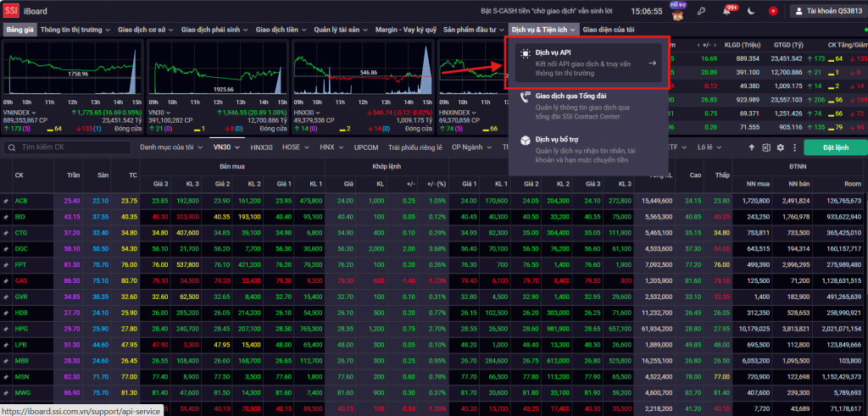Viewport: 868px width, 416px height.
Task: Click the Excel export icon
Action: point(765,147)
